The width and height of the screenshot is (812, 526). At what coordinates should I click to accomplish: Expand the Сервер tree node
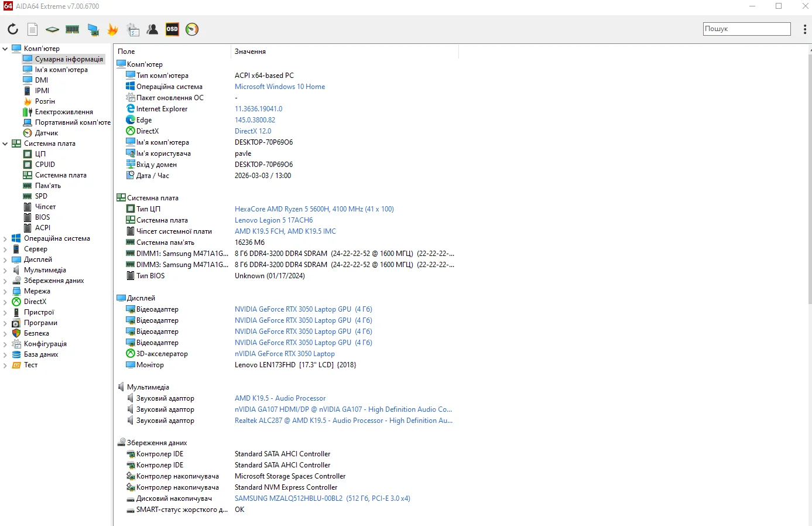pyautogui.click(x=5, y=249)
